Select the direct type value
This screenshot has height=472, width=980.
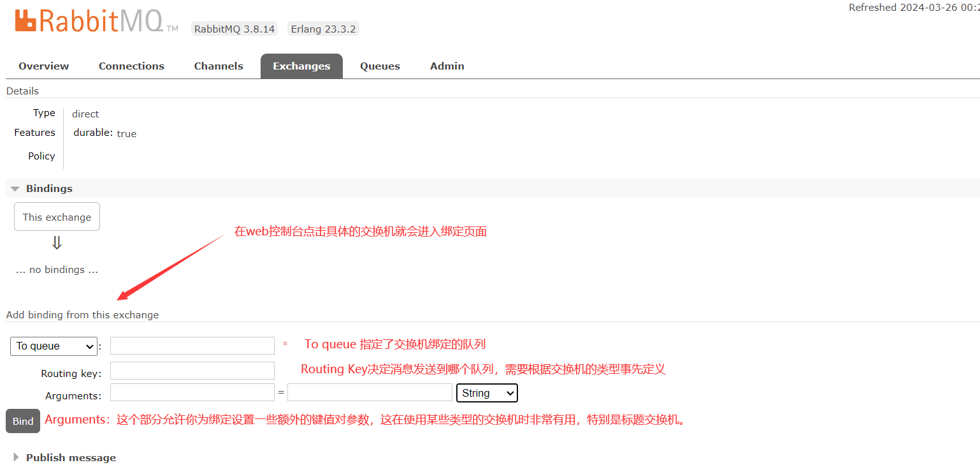click(85, 114)
